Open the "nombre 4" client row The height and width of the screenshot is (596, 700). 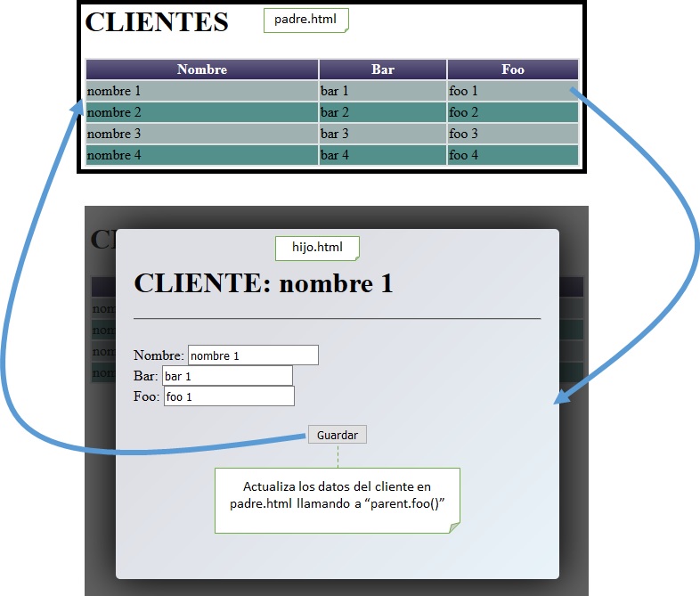tap(202, 155)
